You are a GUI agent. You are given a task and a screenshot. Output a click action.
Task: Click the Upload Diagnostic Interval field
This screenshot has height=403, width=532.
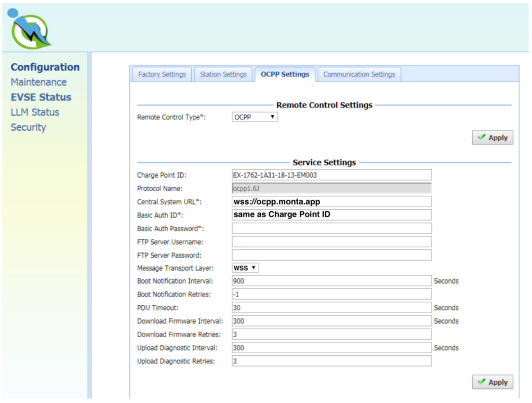click(x=332, y=348)
